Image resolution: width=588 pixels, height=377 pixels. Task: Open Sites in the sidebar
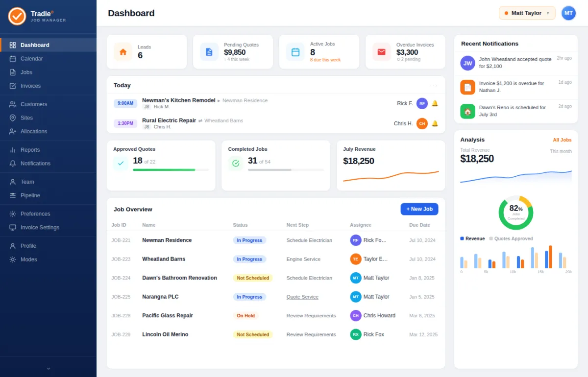[48, 118]
